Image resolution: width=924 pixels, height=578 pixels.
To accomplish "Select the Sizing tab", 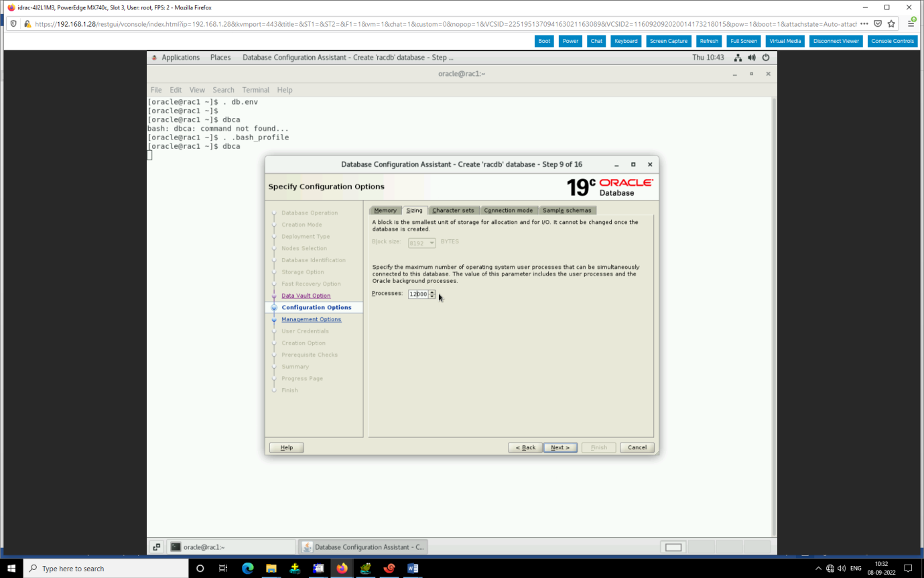I will click(414, 211).
